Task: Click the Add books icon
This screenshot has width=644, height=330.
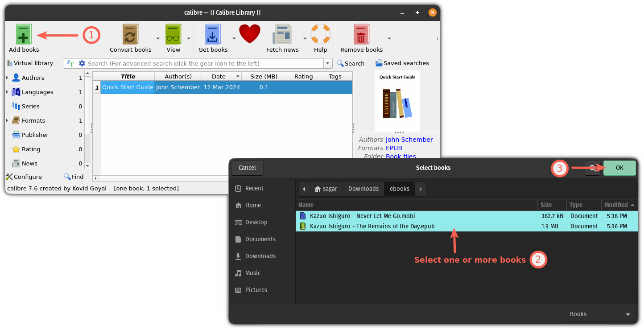Action: point(23,34)
